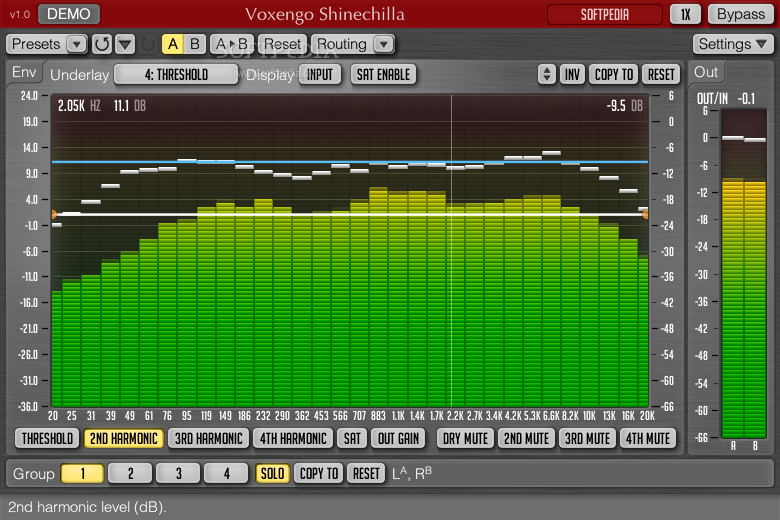Viewport: 780px width, 520px height.
Task: Select the Out tab
Action: (x=706, y=72)
